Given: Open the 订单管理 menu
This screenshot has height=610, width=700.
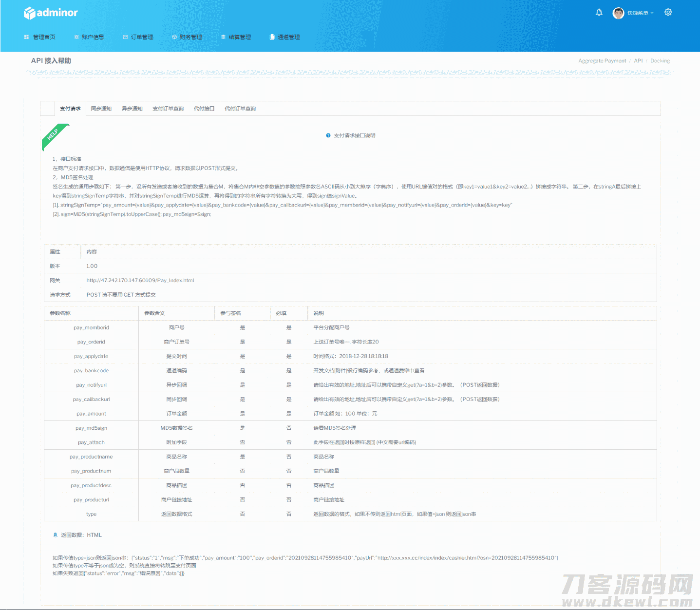Looking at the screenshot, I should tap(141, 37).
